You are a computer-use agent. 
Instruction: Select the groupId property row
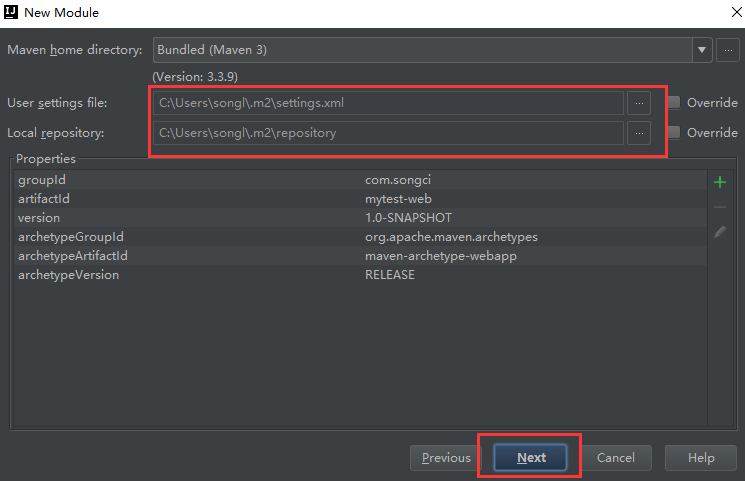[x=360, y=180]
